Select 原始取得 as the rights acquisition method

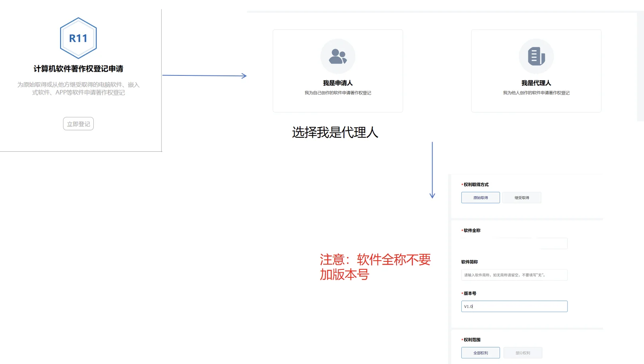[480, 197]
